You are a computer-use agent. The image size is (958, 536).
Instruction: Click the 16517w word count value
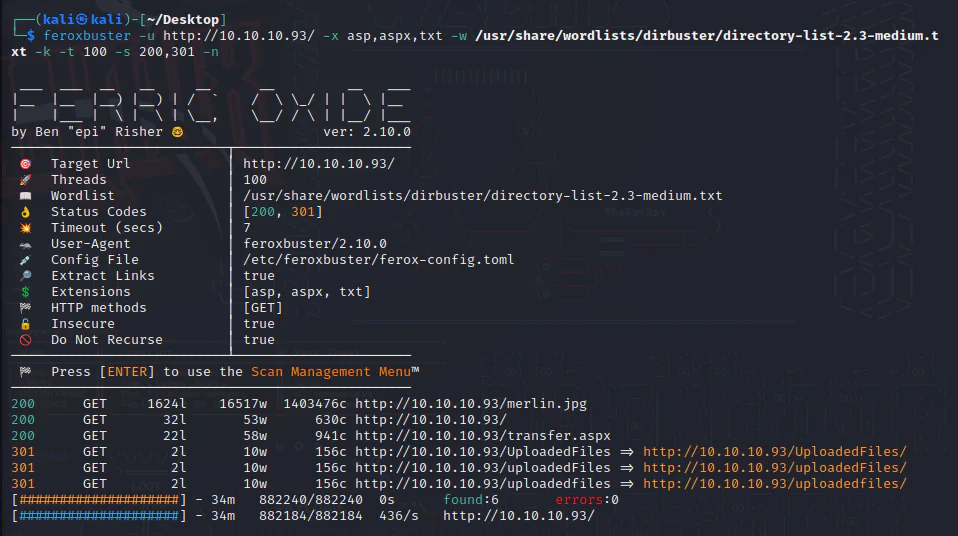(243, 404)
